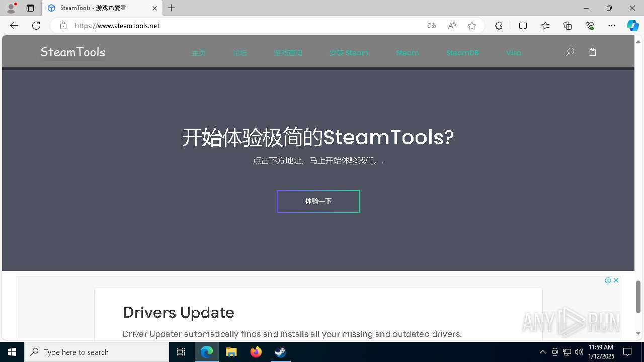644x362 pixels.
Task: Open Steam from taskbar
Action: [280, 352]
